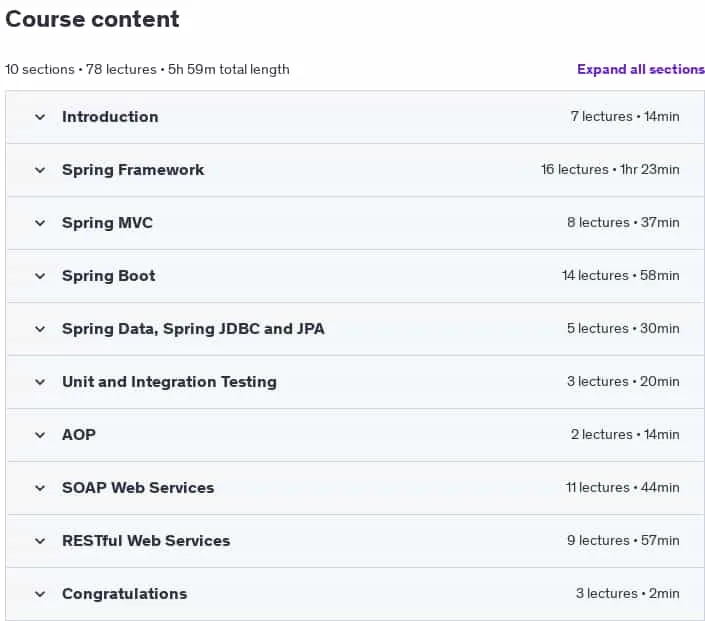Click Expand all sections link
Screen dimensions: 705x621
pos(641,69)
